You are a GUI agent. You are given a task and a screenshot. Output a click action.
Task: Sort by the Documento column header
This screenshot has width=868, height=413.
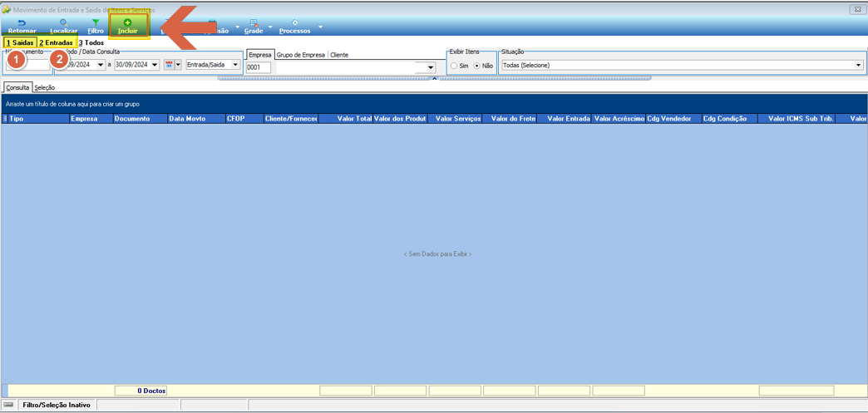(140, 119)
